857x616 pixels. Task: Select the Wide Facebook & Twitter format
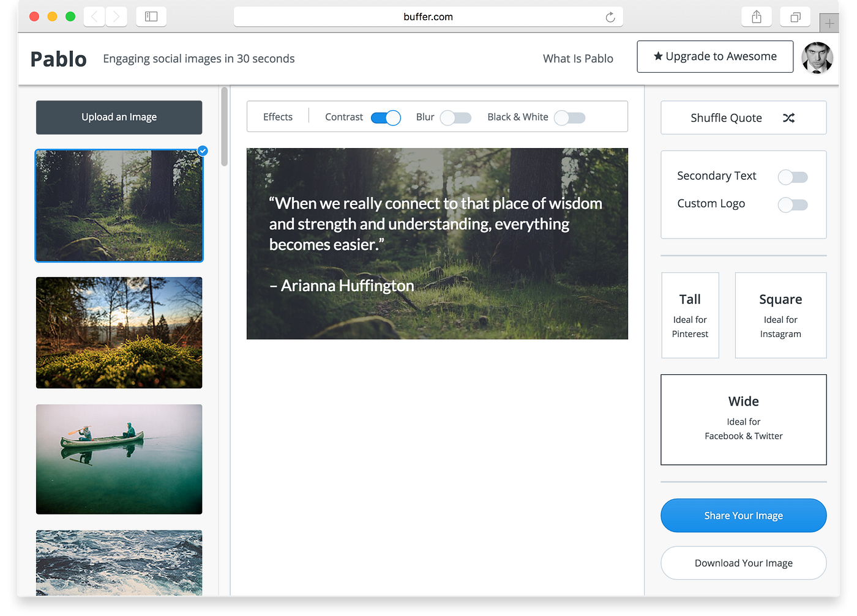tap(744, 420)
